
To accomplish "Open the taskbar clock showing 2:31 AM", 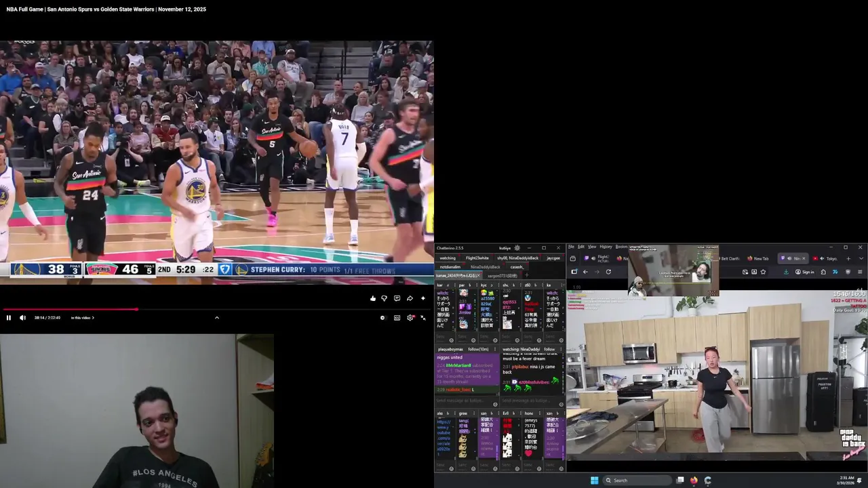I will coord(846,480).
